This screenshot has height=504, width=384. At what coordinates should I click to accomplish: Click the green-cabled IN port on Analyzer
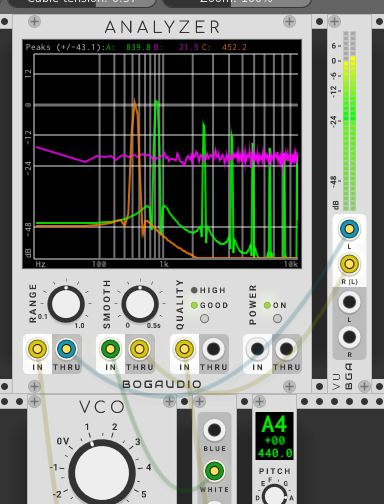point(110,349)
